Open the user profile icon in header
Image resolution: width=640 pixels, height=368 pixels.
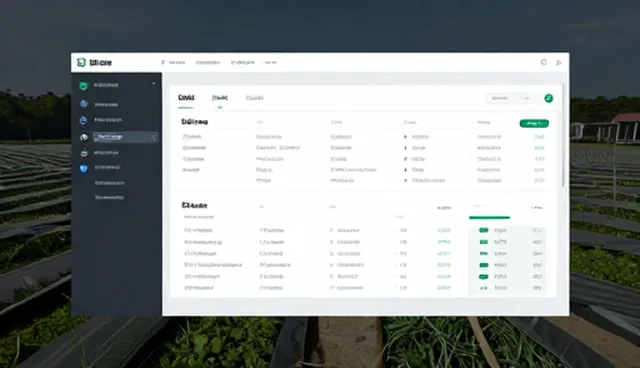click(x=558, y=62)
